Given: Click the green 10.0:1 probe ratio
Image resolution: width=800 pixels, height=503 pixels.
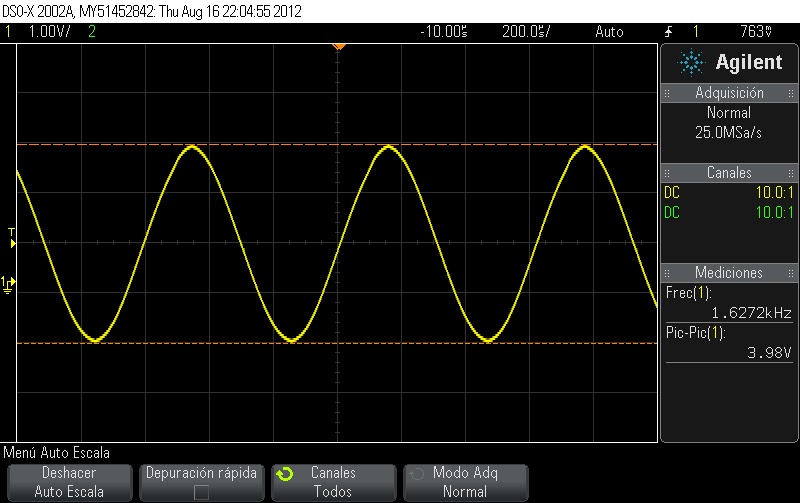Looking at the screenshot, I should pos(774,213).
